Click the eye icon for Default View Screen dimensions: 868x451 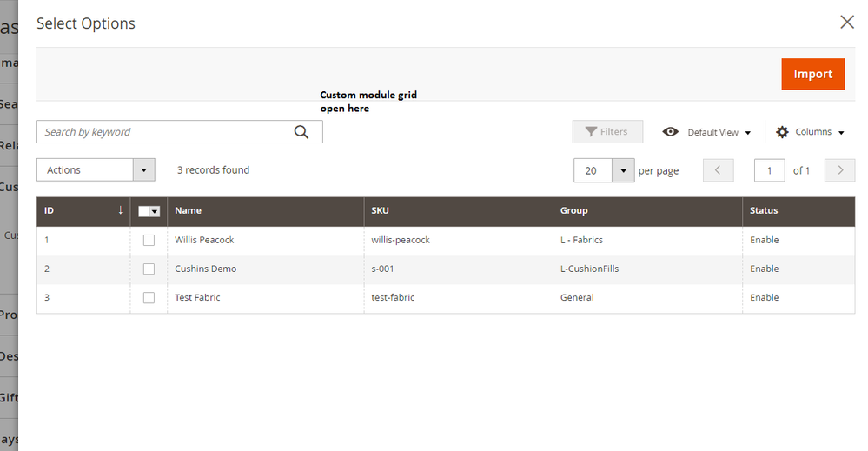[670, 132]
